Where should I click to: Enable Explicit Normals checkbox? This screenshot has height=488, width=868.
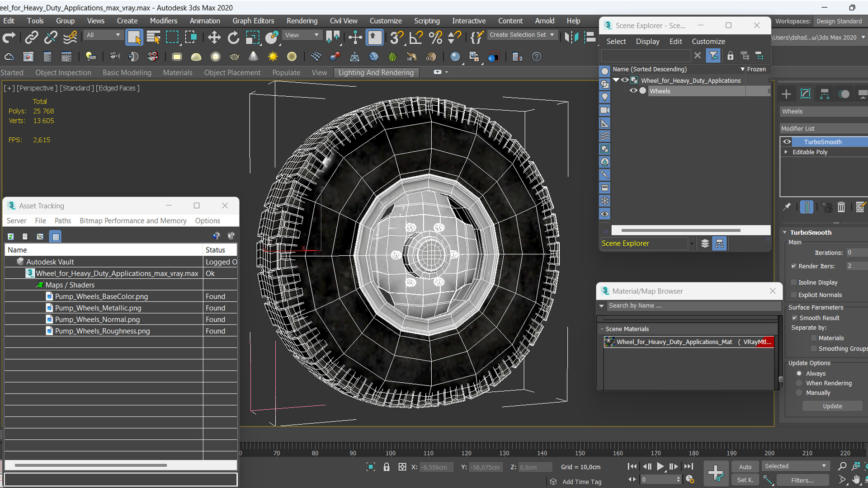(794, 295)
